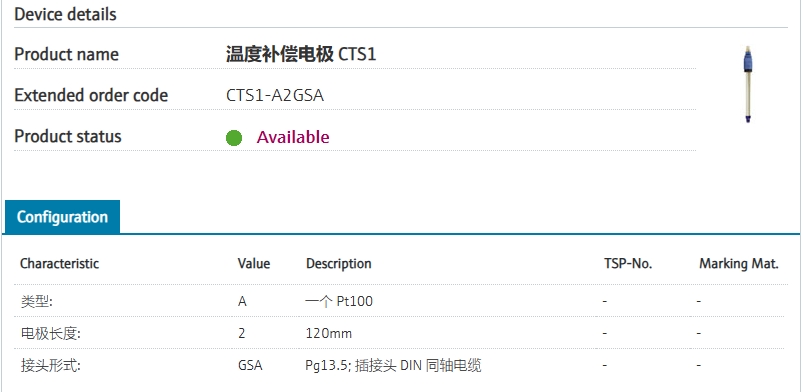
Task: Click the Available status text
Action: (x=293, y=138)
